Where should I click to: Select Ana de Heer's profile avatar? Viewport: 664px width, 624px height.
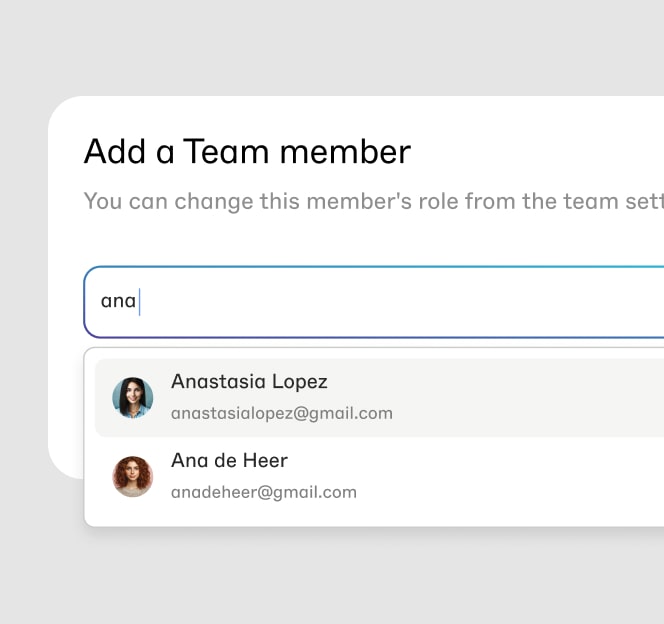(x=133, y=476)
